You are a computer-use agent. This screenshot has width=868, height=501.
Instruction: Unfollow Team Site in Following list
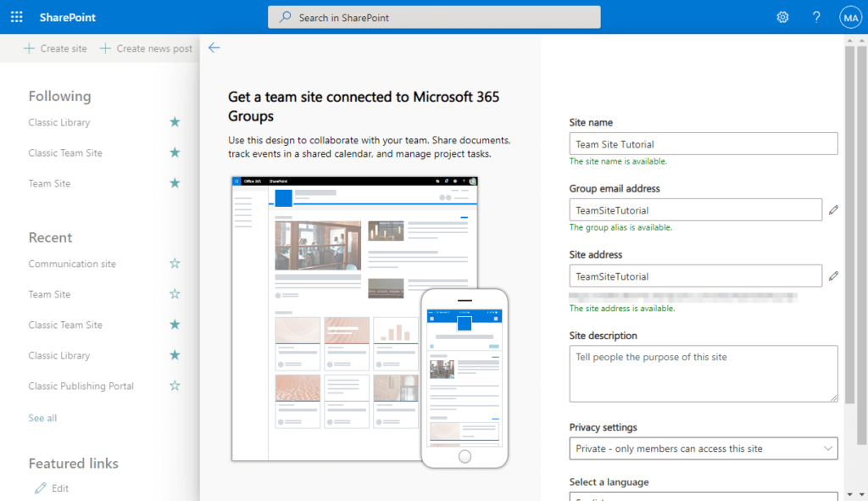(x=175, y=183)
